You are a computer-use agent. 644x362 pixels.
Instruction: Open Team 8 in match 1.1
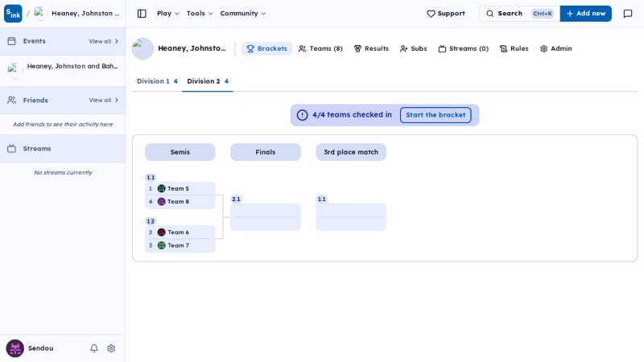point(180,202)
